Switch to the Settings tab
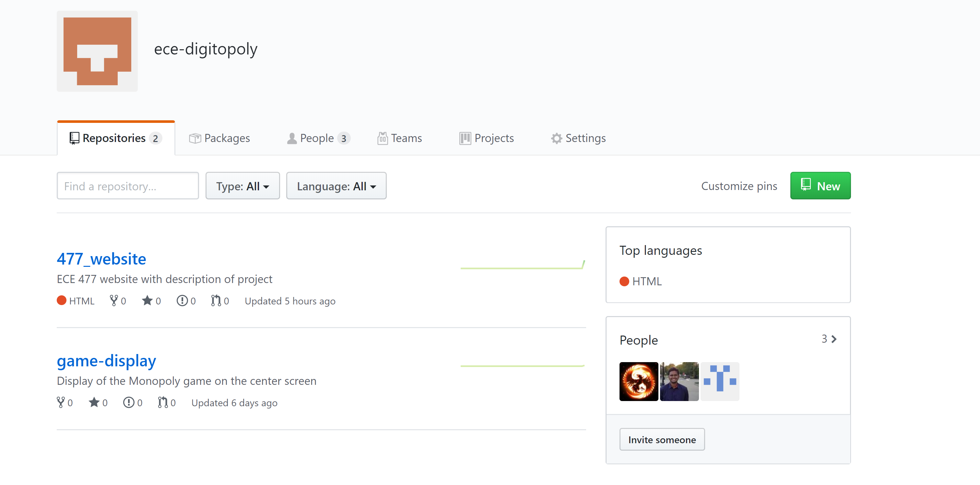This screenshot has width=980, height=485. 578,138
